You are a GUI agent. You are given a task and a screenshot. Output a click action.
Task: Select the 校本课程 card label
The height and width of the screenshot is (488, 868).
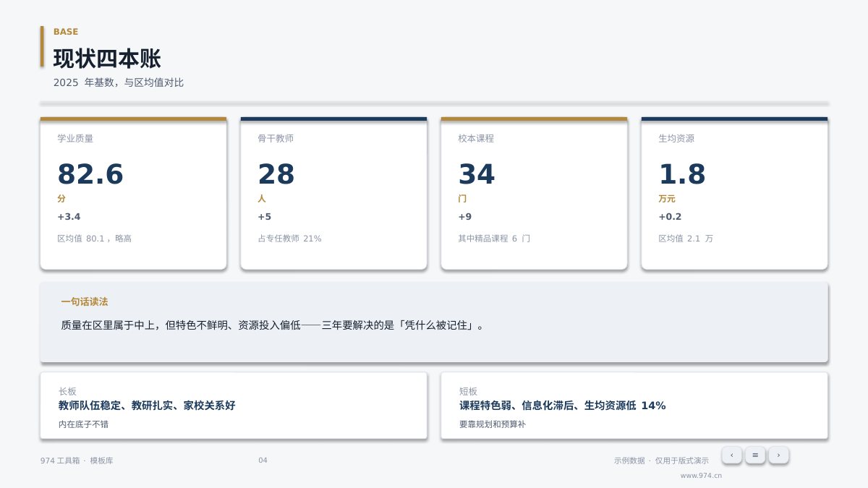[476, 138]
